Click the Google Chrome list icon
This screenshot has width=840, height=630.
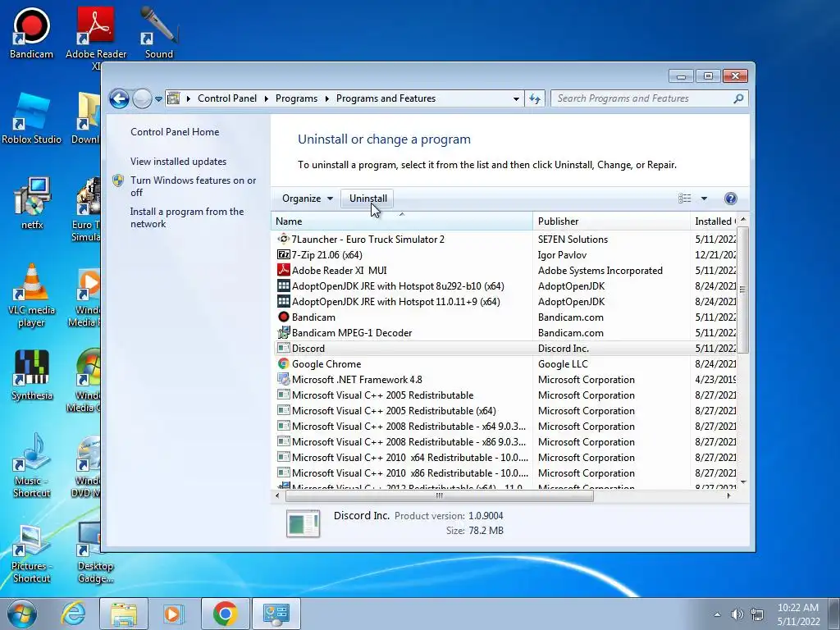(283, 363)
